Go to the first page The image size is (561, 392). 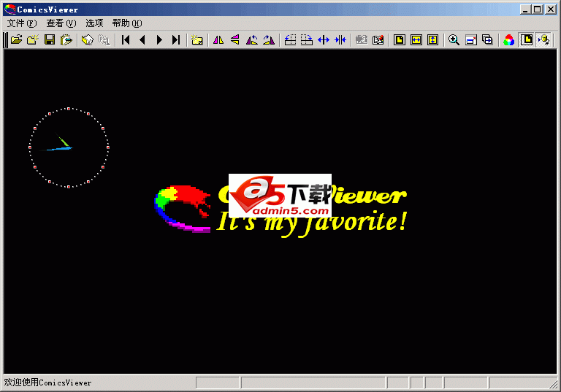126,39
